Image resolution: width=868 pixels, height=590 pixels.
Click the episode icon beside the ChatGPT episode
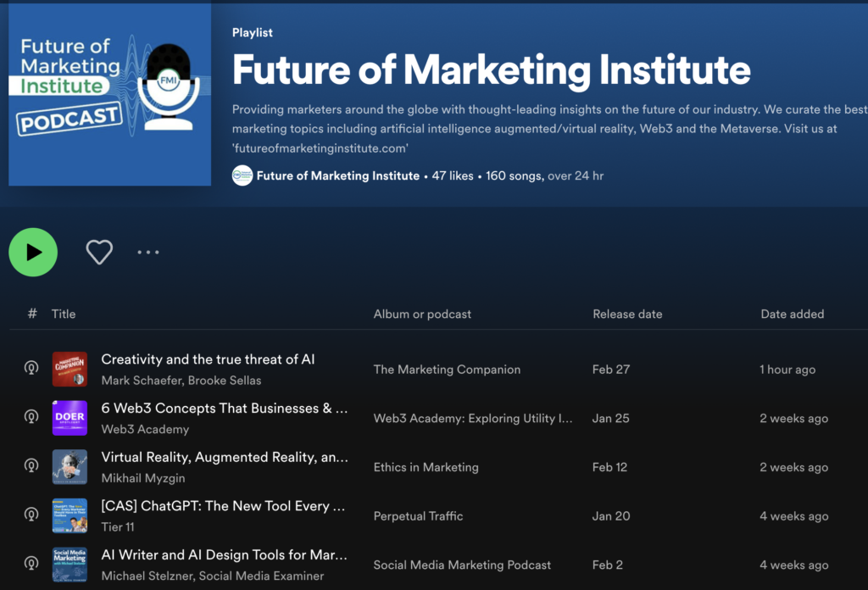click(x=31, y=515)
